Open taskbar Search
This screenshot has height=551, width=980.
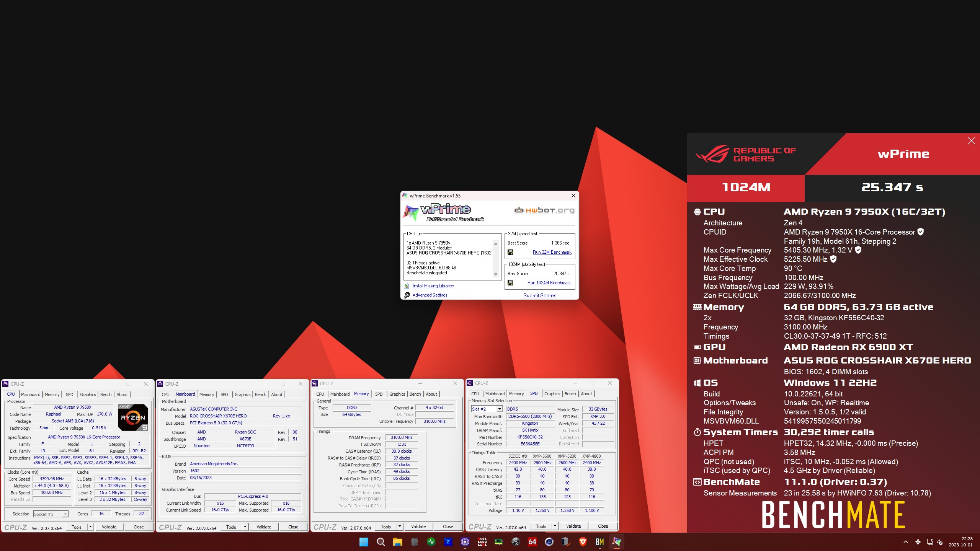[x=381, y=542]
